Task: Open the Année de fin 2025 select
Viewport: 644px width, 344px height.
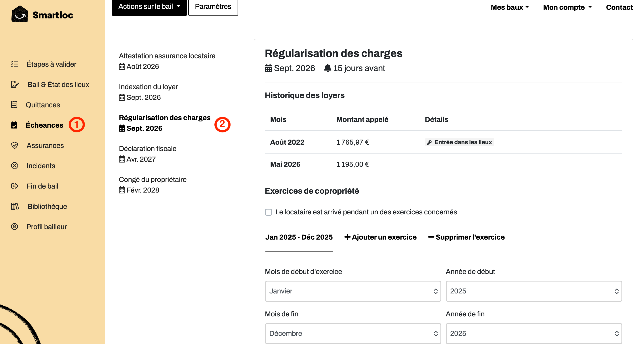Action: click(534, 333)
